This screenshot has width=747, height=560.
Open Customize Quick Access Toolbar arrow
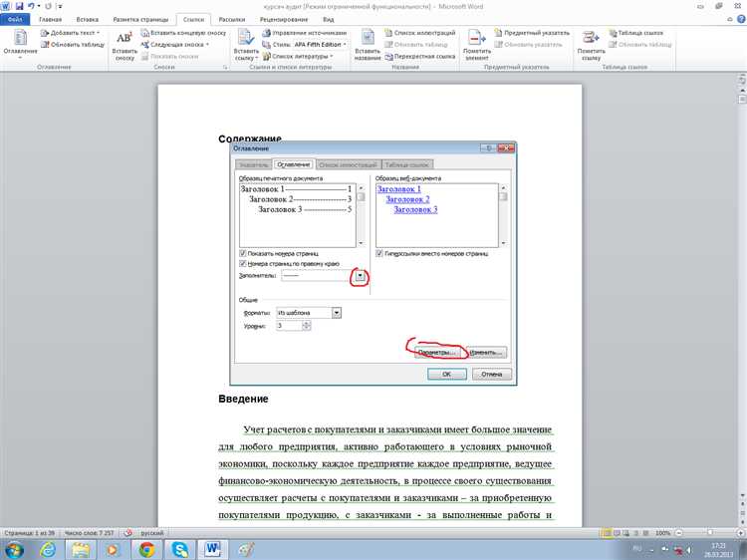(59, 7)
